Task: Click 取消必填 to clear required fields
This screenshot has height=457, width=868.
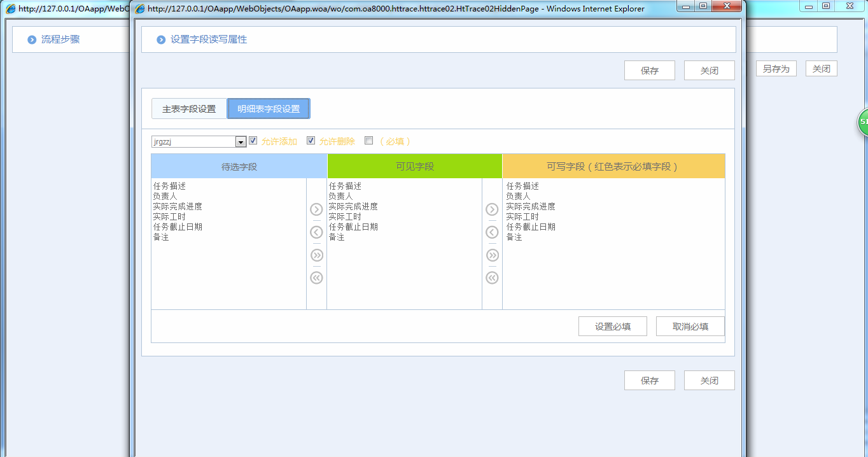Action: click(690, 326)
